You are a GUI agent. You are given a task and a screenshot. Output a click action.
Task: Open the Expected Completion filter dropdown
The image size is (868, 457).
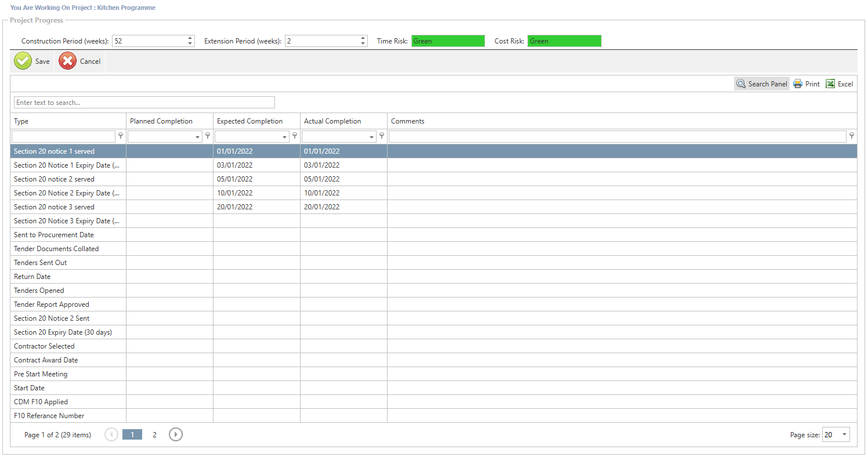pyautogui.click(x=285, y=137)
